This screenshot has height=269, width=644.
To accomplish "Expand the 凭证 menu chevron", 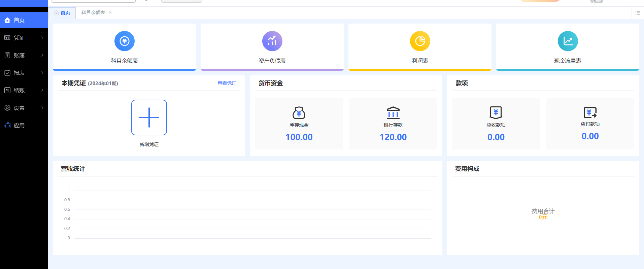I will [x=42, y=38].
